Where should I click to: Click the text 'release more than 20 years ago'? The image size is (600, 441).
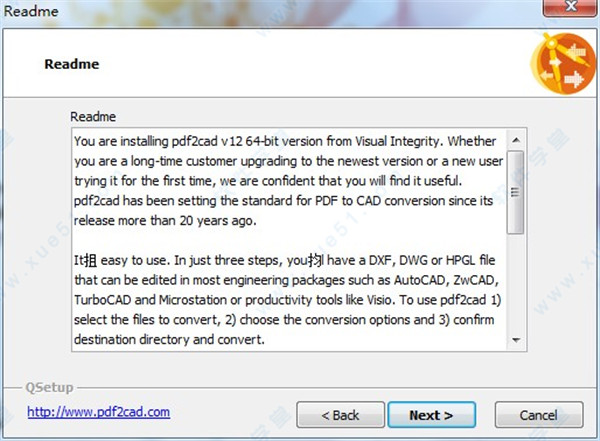tap(163, 221)
